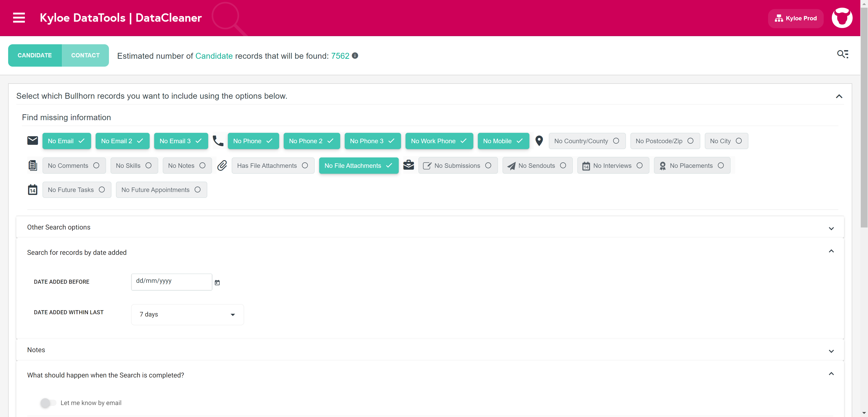Click the location pin category icon
868x417 pixels.
coord(539,141)
